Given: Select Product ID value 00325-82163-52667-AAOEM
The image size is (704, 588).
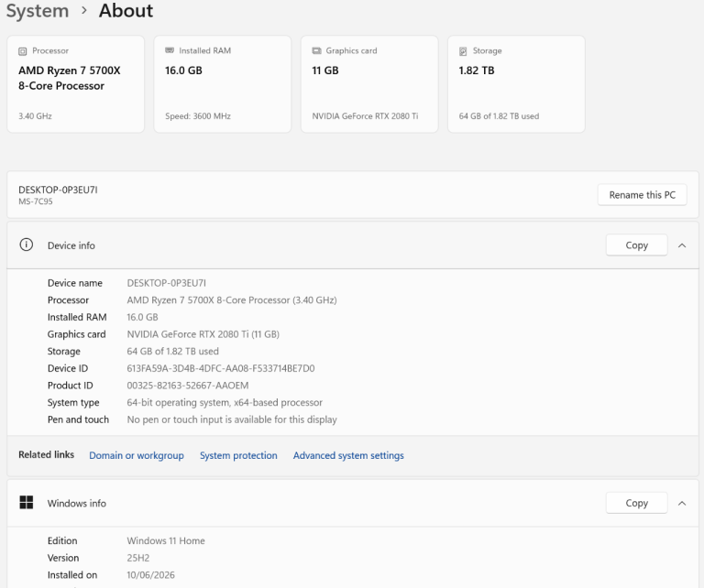Looking at the screenshot, I should coord(188,386).
